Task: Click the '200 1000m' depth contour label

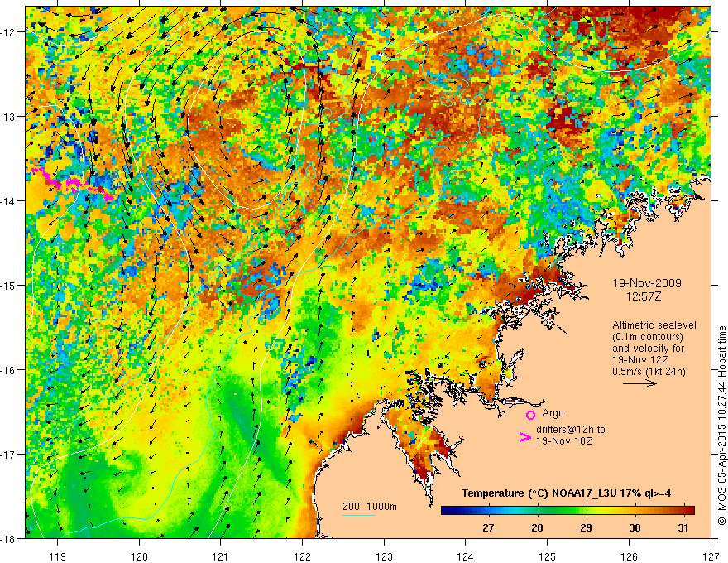Action: (x=370, y=507)
